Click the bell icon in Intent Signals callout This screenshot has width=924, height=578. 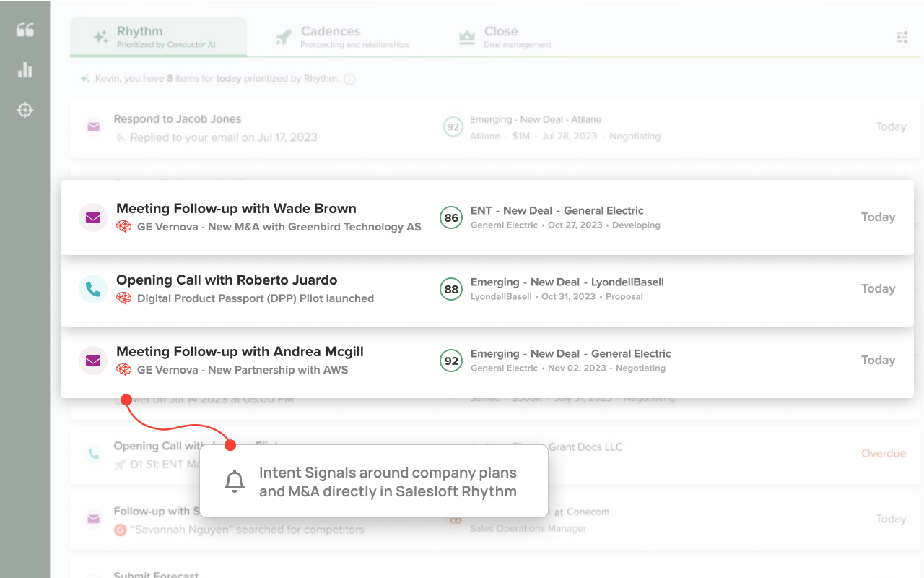(234, 481)
